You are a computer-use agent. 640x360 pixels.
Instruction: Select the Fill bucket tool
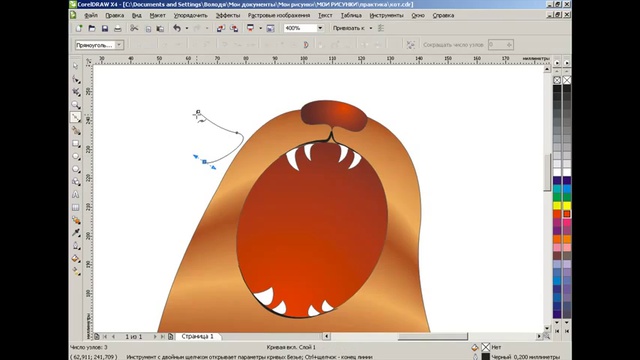[76, 258]
